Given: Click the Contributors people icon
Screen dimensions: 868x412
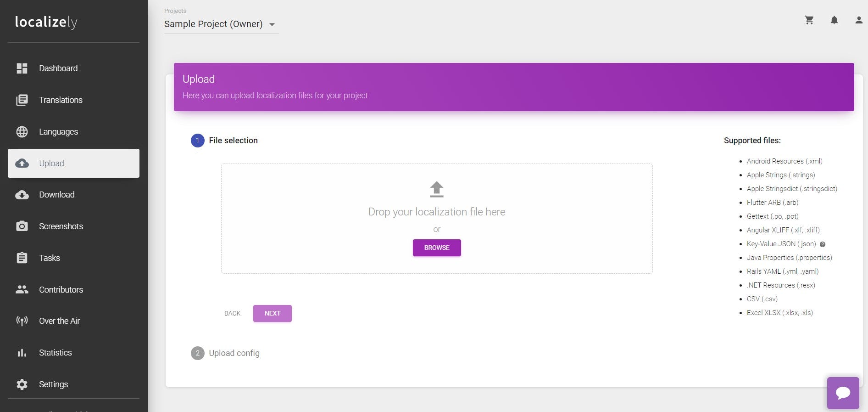Looking at the screenshot, I should [x=22, y=289].
